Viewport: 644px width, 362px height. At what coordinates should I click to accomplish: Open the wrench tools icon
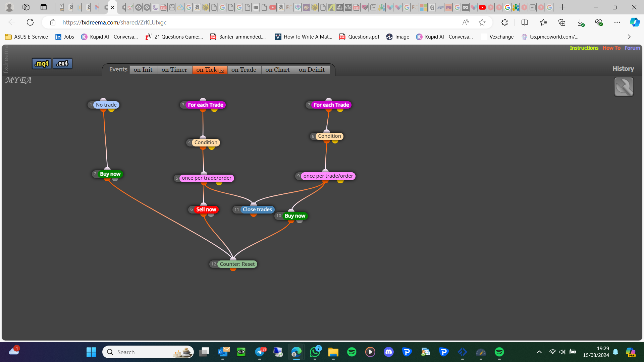pyautogui.click(x=624, y=87)
